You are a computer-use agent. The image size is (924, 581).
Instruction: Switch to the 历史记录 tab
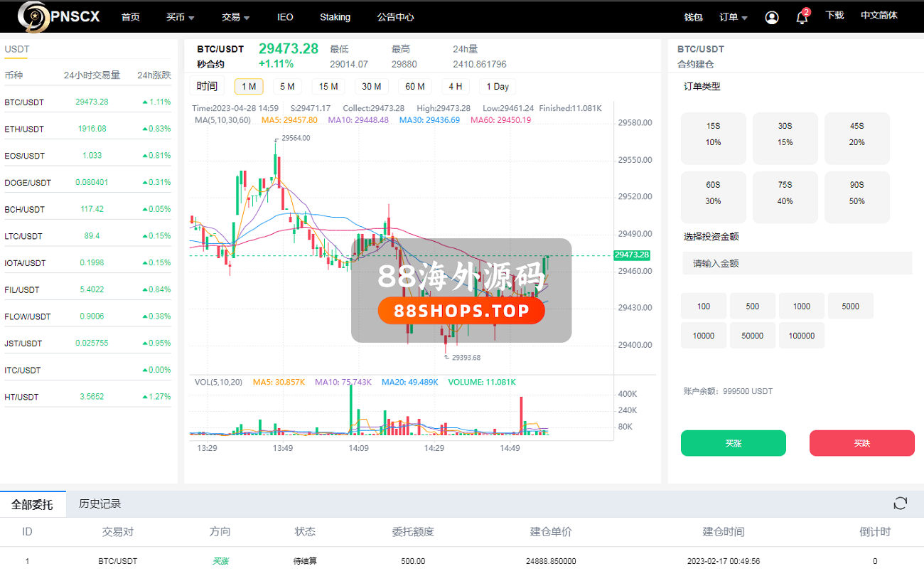(100, 503)
